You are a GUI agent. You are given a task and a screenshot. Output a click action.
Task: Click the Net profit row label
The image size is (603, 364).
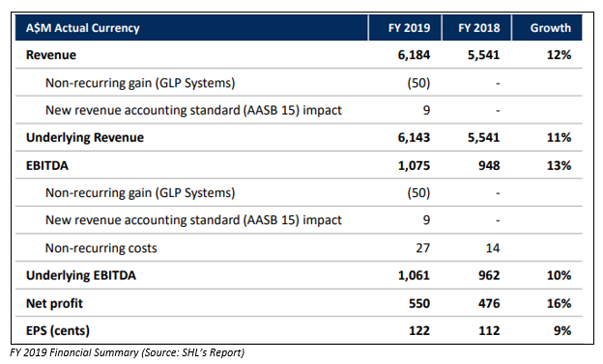click(54, 303)
